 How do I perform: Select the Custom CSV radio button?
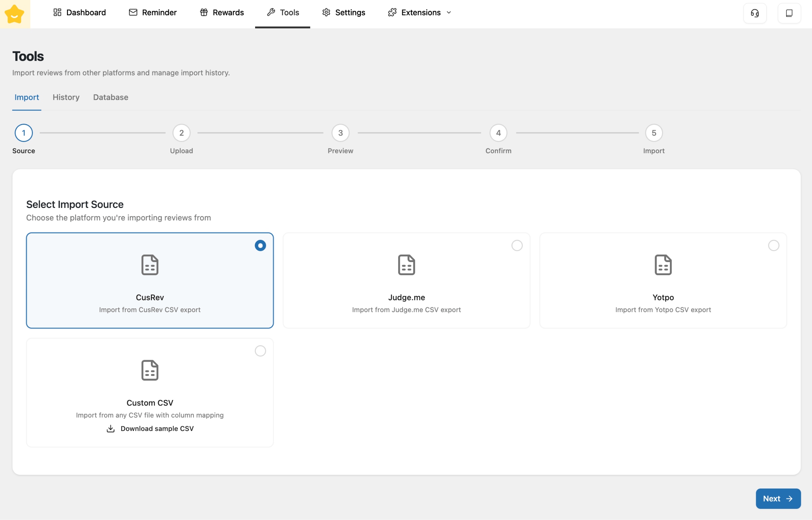click(260, 351)
